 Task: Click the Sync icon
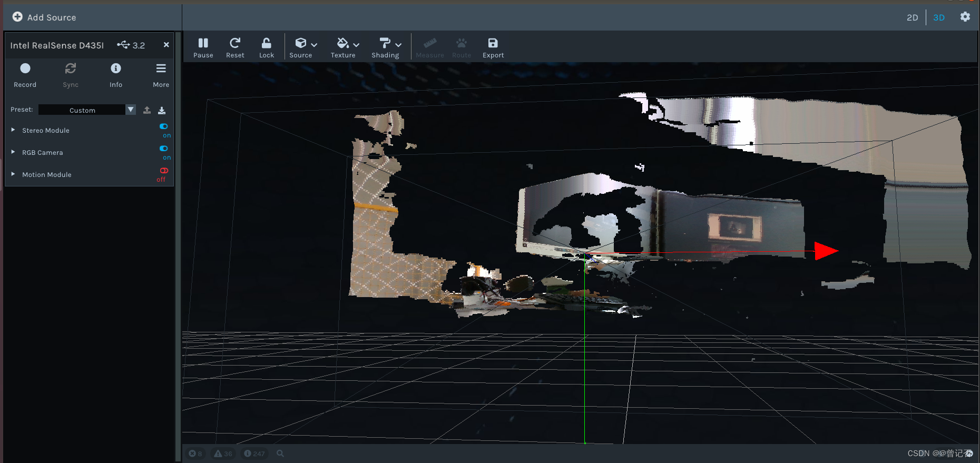(x=71, y=68)
